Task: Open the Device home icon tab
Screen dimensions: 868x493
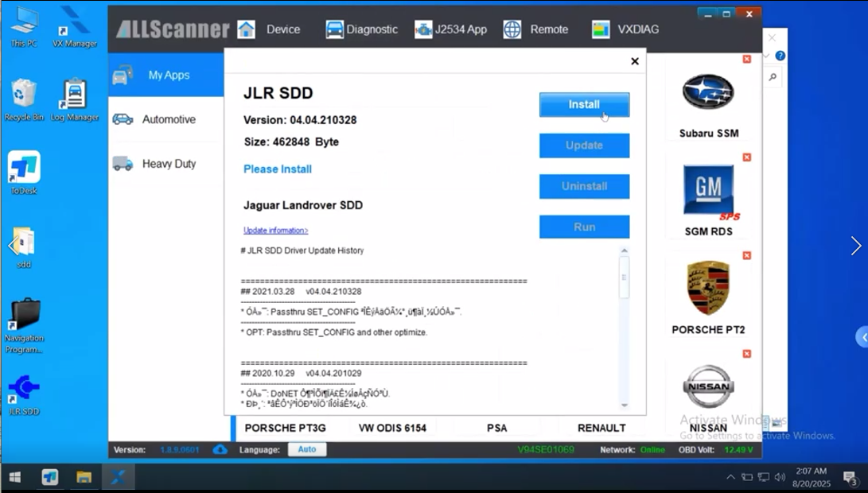Action: [x=269, y=29]
